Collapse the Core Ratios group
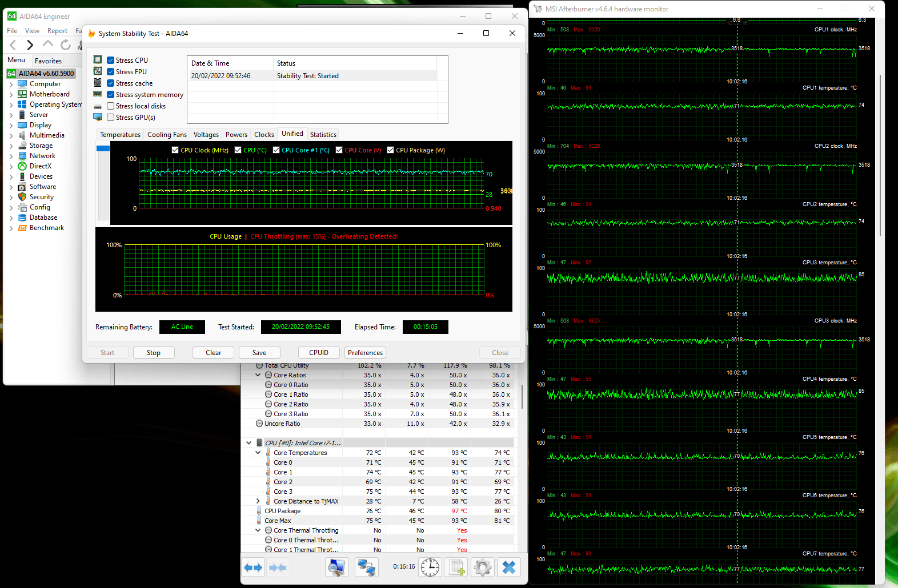 pyautogui.click(x=258, y=375)
